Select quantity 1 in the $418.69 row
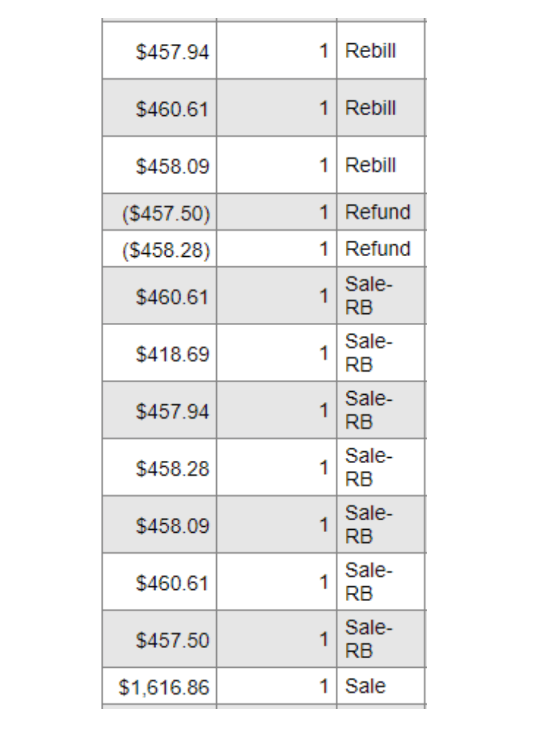Viewport: 544px width, 756px height. [324, 353]
